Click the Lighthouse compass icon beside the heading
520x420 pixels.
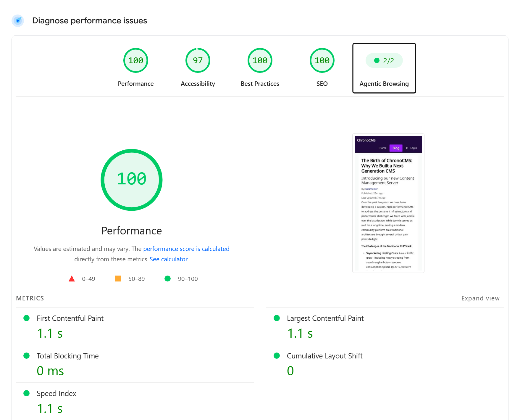click(18, 21)
